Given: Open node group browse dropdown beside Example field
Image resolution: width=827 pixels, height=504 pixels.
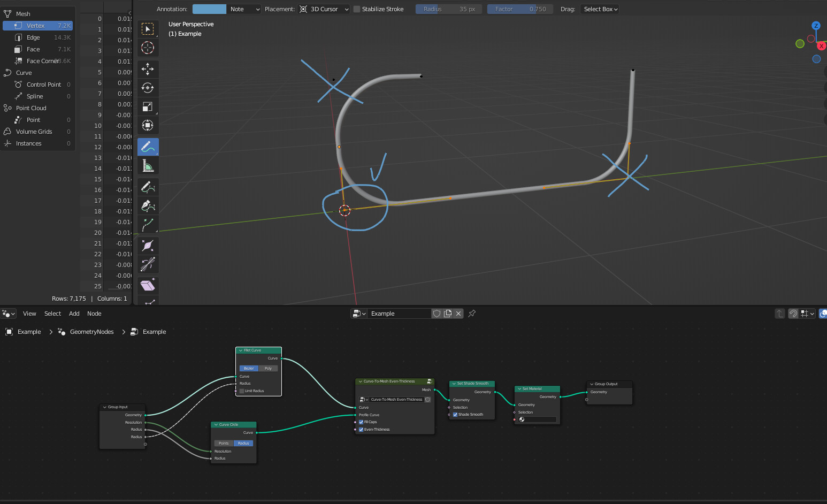Looking at the screenshot, I should [359, 314].
